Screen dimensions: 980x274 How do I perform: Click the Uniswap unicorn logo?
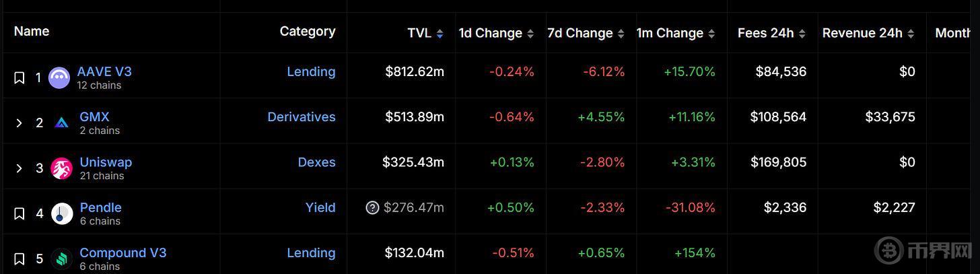(62, 168)
